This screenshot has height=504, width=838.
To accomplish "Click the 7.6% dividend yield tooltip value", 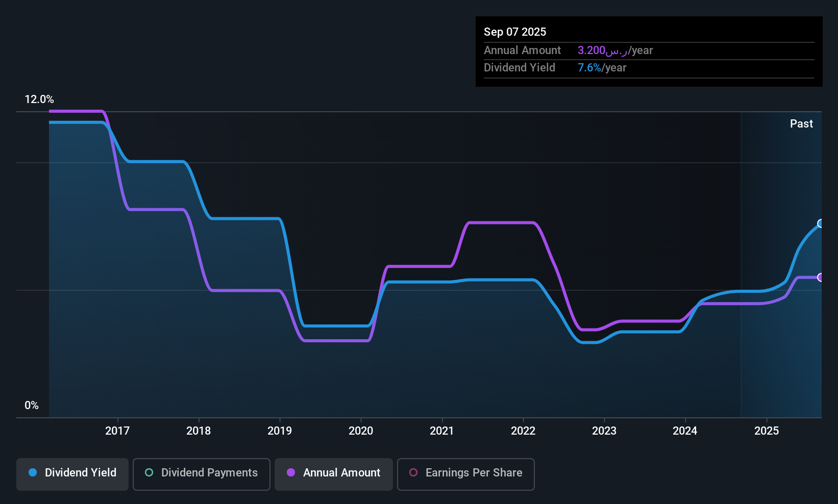I will click(589, 68).
